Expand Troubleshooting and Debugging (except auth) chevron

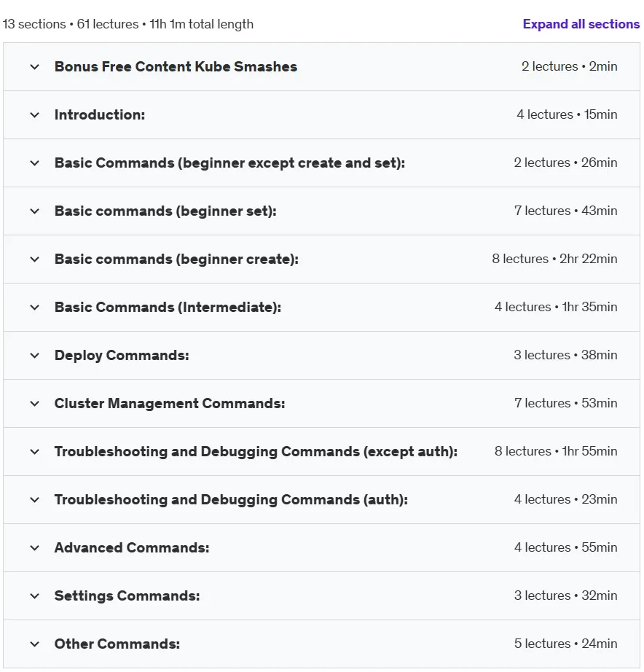point(35,451)
